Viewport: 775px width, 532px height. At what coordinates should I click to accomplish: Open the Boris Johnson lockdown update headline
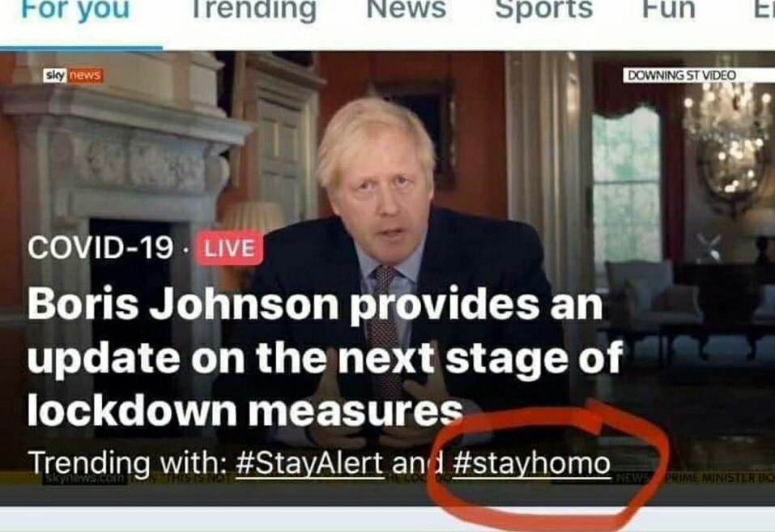click(x=325, y=357)
